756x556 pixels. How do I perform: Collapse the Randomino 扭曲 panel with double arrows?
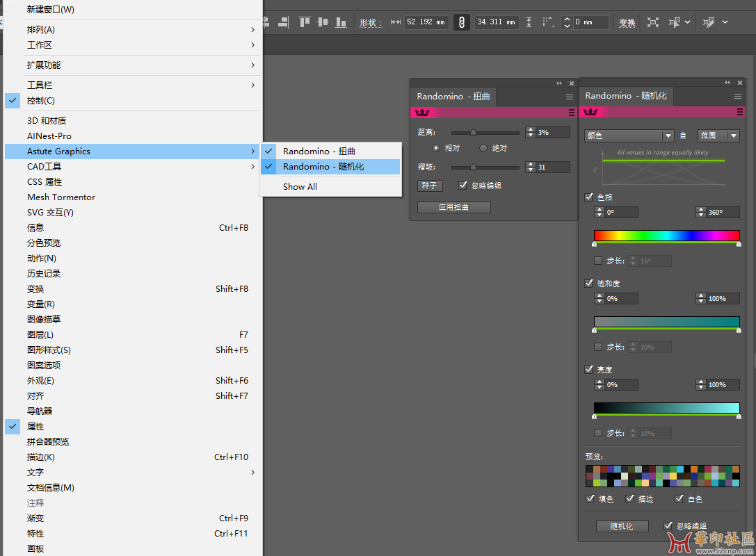point(558,83)
